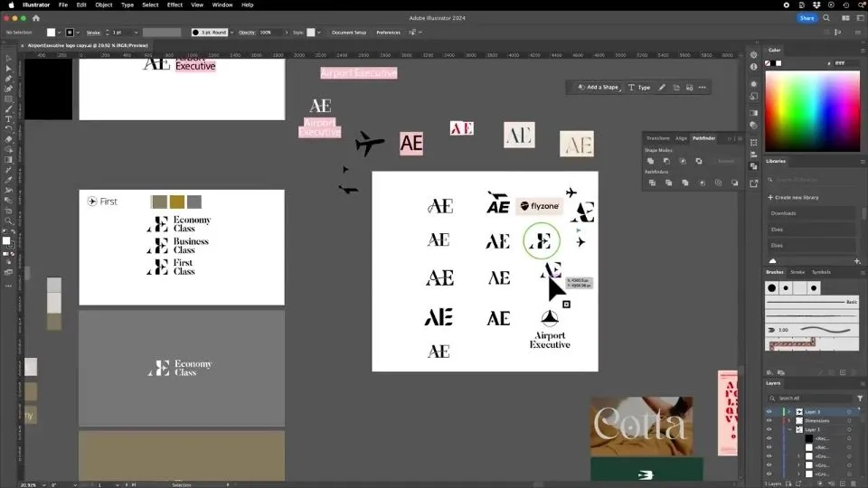Select the Eyedropper tool
868x488 pixels.
[8, 180]
